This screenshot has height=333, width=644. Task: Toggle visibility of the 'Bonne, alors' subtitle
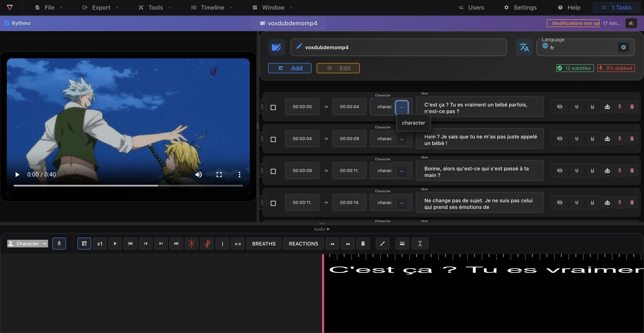tap(560, 171)
